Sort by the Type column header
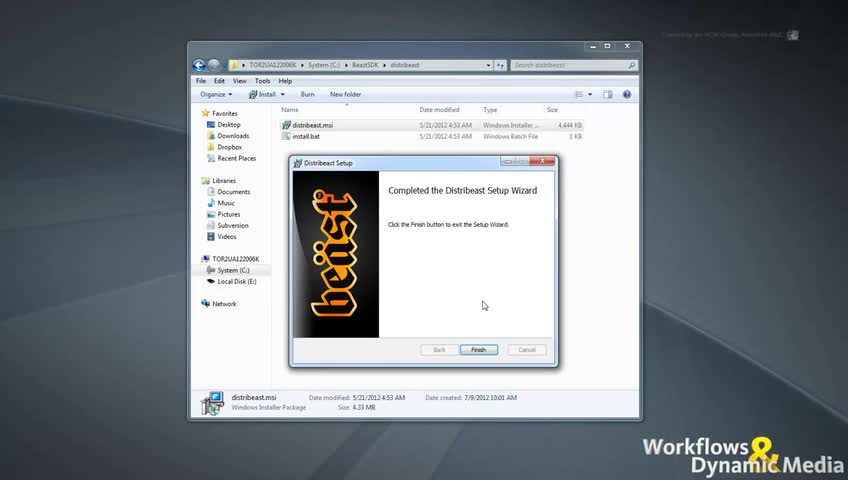Screen dimensions: 848x480 pyautogui.click(x=490, y=110)
